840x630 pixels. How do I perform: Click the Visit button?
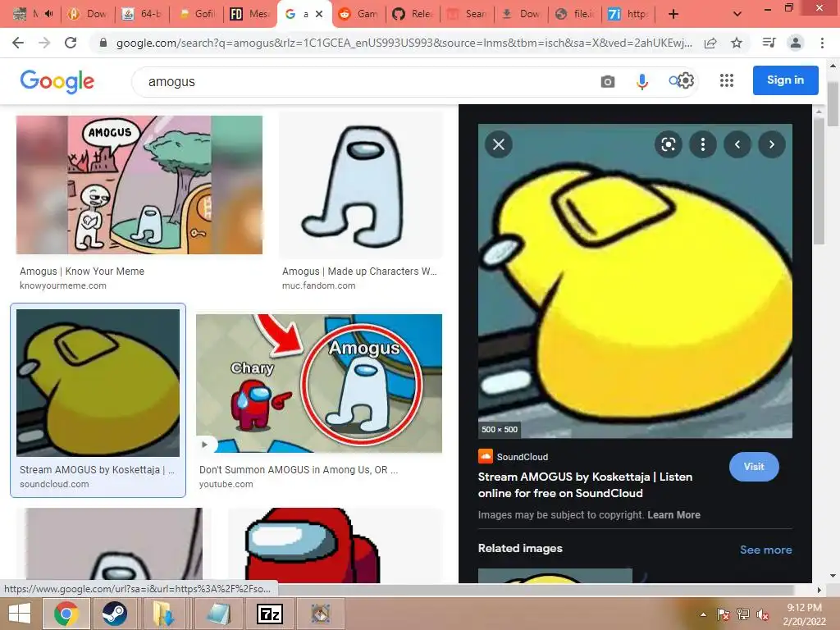(x=754, y=467)
